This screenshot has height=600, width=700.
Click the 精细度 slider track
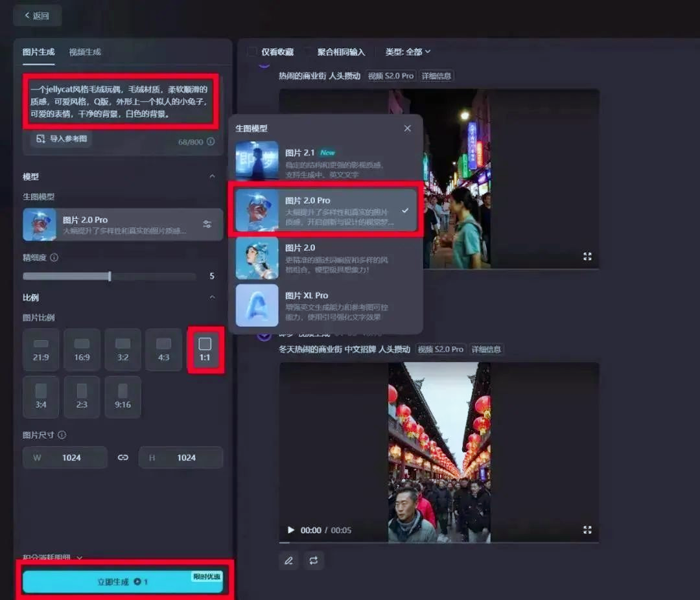pos(109,276)
